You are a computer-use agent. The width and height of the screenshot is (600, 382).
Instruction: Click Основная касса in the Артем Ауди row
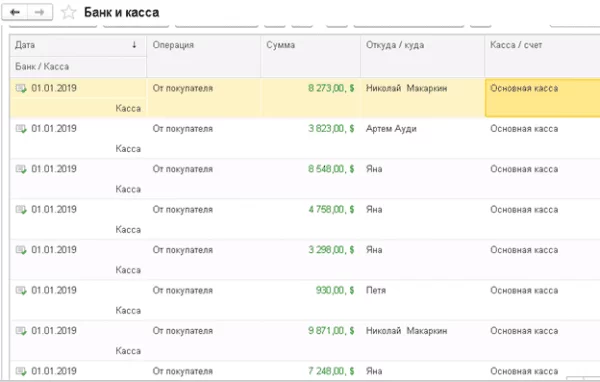click(x=524, y=129)
